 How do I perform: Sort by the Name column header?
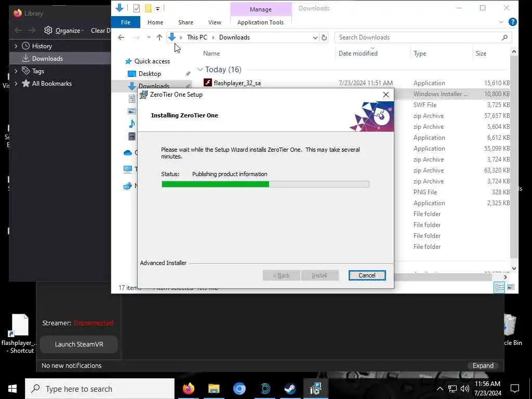[211, 54]
